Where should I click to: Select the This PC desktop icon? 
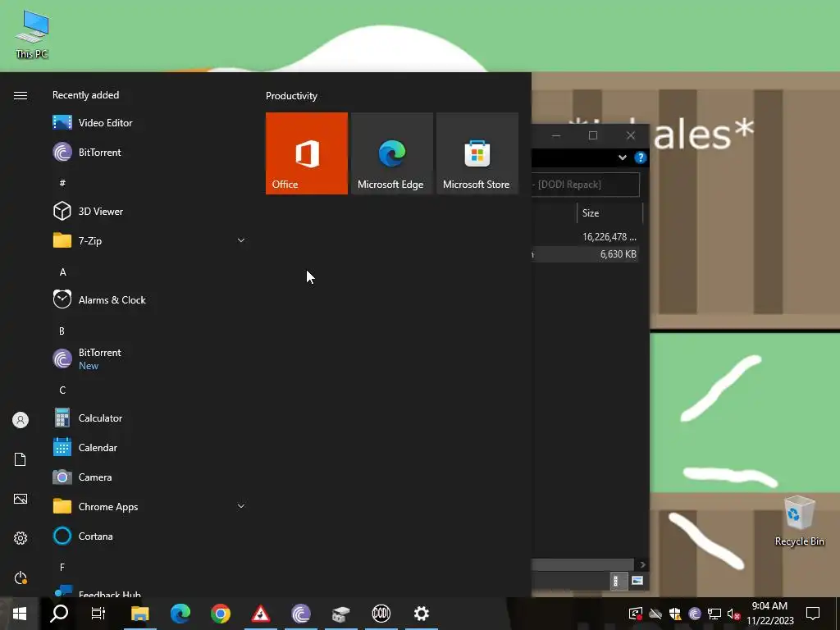pos(32,34)
